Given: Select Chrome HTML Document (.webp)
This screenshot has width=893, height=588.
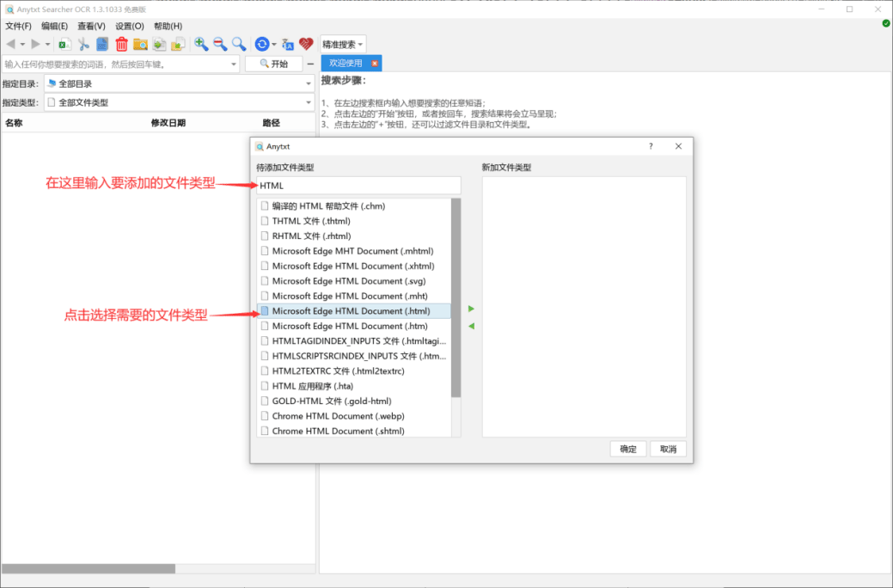Looking at the screenshot, I should [353, 416].
